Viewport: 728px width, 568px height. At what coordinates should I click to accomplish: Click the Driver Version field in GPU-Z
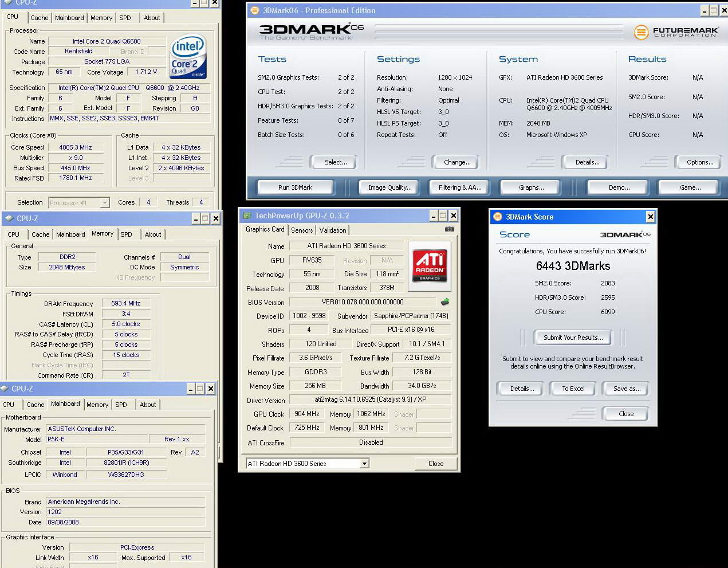(x=371, y=400)
